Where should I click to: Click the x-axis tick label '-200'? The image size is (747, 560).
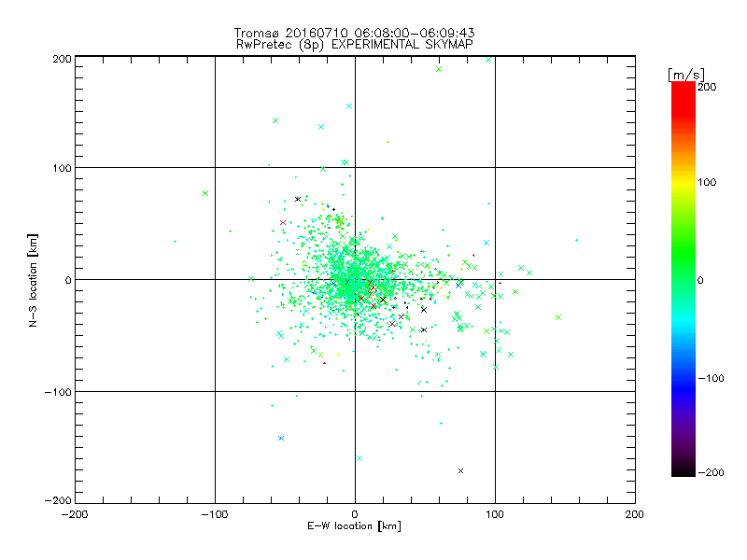[75, 514]
